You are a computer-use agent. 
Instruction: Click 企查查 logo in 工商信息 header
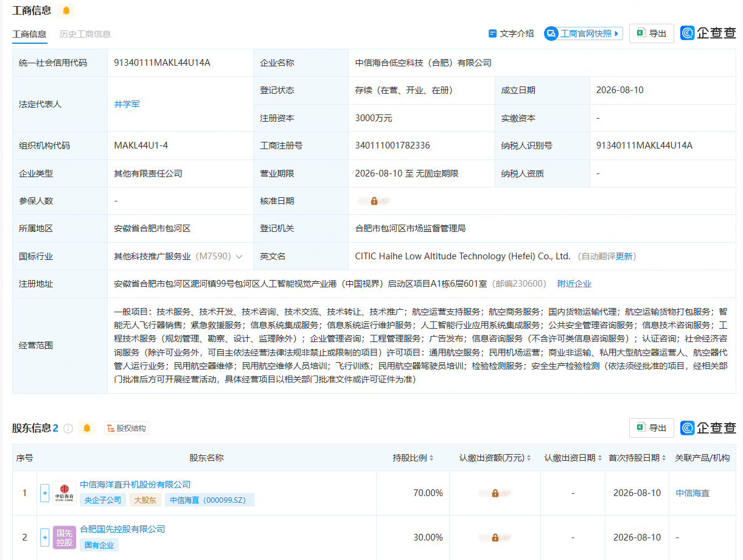coord(708,33)
